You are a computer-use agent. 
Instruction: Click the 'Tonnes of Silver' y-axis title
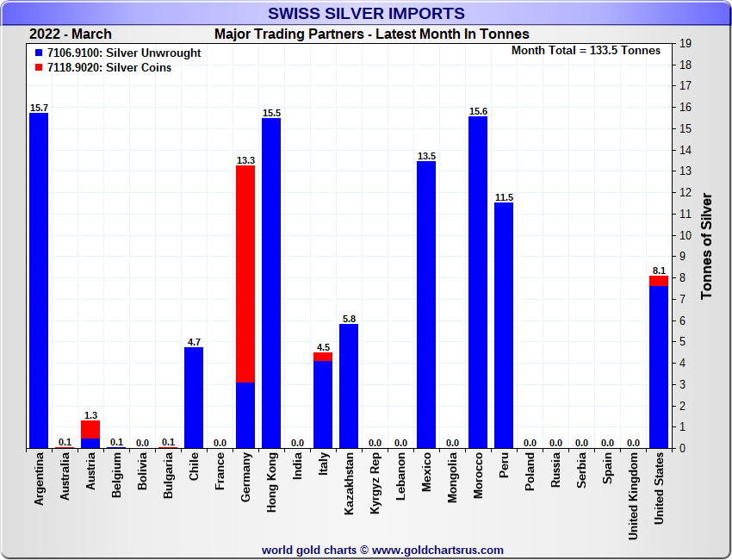pyautogui.click(x=707, y=246)
